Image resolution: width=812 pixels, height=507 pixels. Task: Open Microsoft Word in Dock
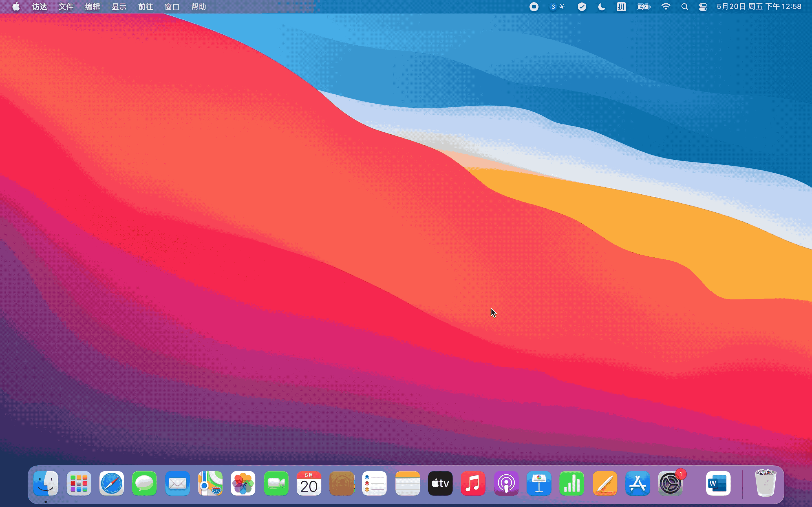[718, 483]
